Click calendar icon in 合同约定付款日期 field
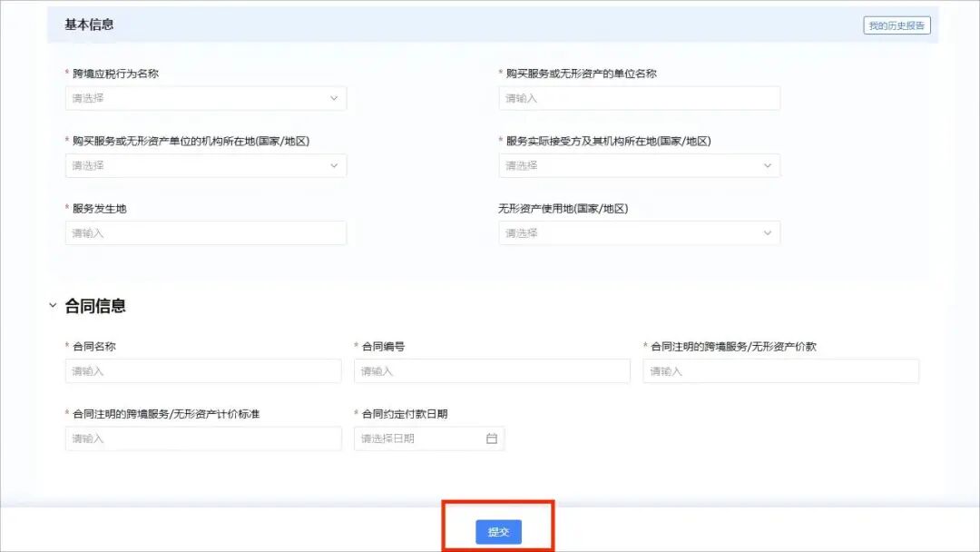The image size is (980, 552). (x=492, y=439)
